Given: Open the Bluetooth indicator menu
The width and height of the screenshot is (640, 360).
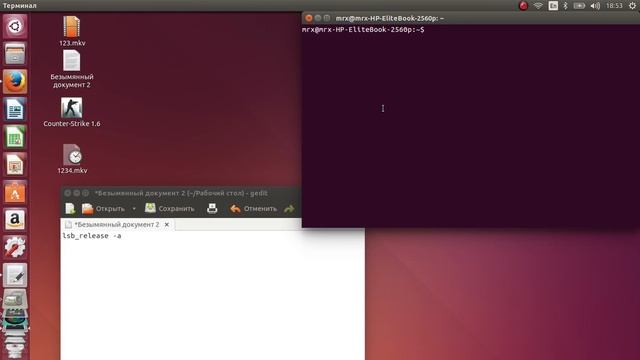Looking at the screenshot, I should point(565,6).
